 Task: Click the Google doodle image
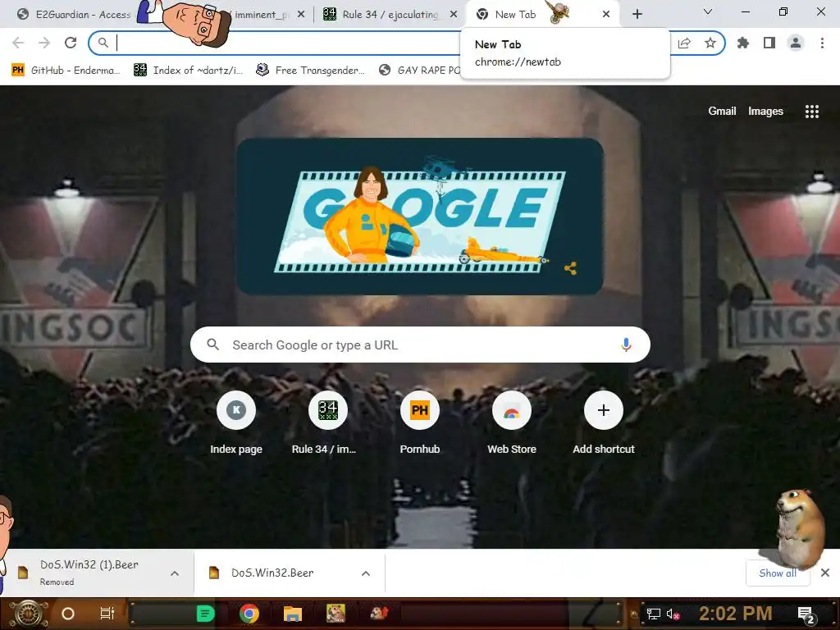420,217
